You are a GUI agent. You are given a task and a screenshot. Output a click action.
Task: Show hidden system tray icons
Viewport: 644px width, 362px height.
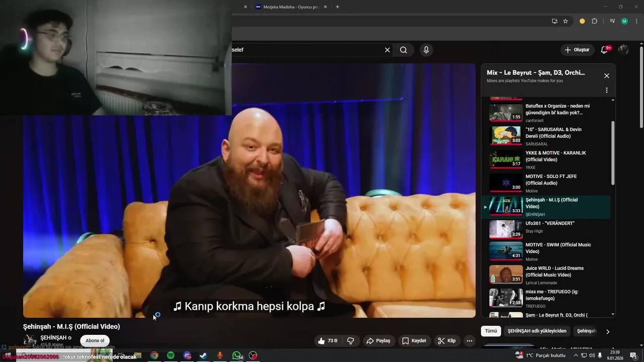pos(576,355)
